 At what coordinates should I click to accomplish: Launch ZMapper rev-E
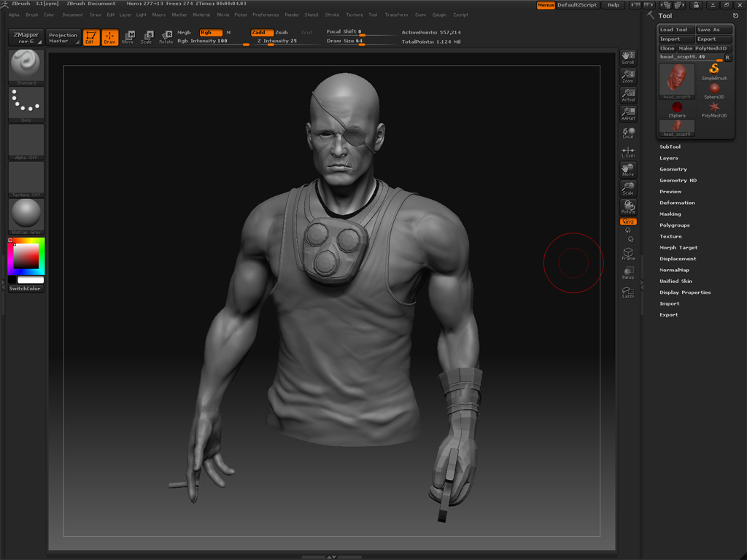(26, 38)
